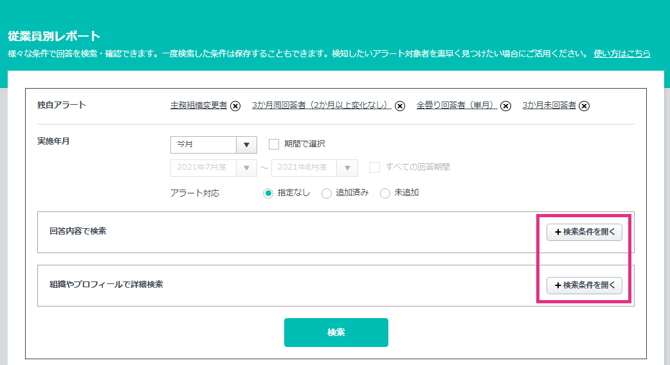Open the 3か月未回答者 alert link
Image resolution: width=670 pixels, height=365 pixels.
(x=549, y=105)
